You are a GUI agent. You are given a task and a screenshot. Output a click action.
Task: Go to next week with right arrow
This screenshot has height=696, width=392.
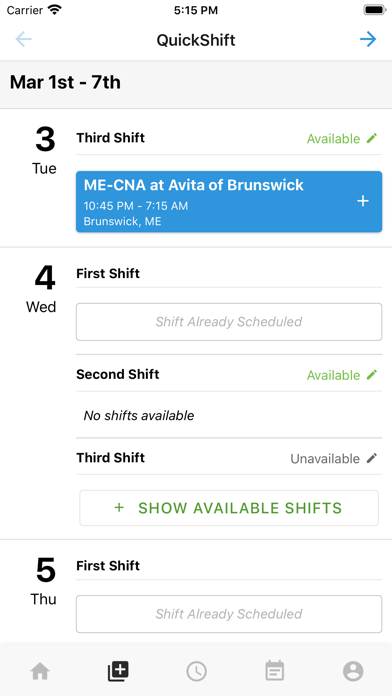pyautogui.click(x=368, y=40)
